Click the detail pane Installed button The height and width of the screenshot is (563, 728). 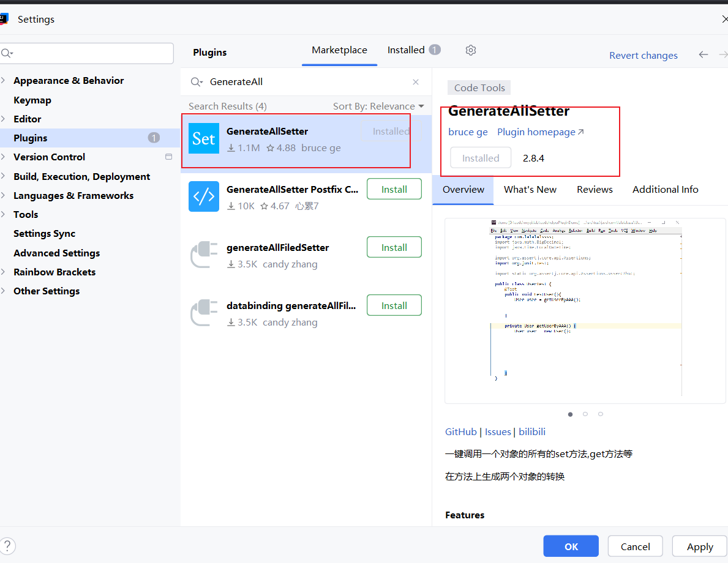pyautogui.click(x=481, y=158)
